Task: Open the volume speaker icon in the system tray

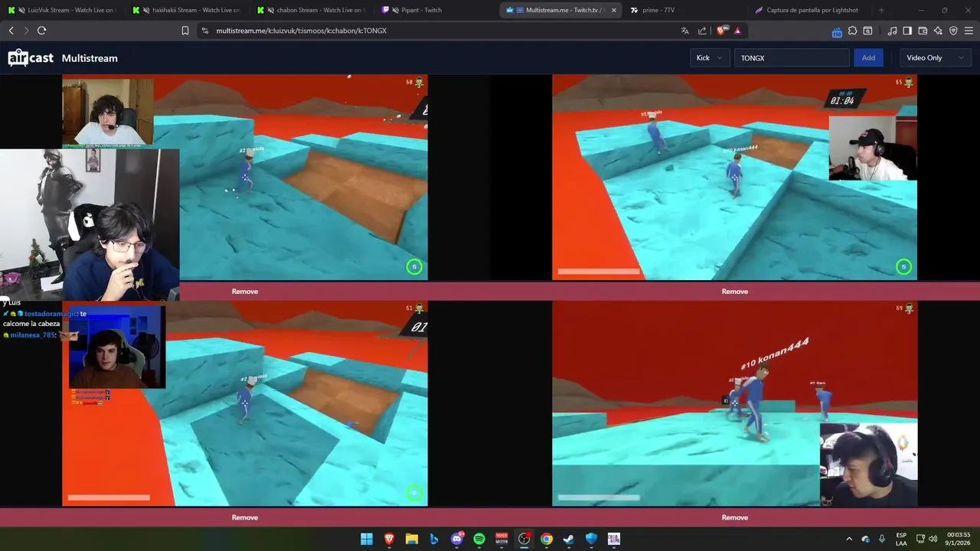Action: click(x=933, y=539)
